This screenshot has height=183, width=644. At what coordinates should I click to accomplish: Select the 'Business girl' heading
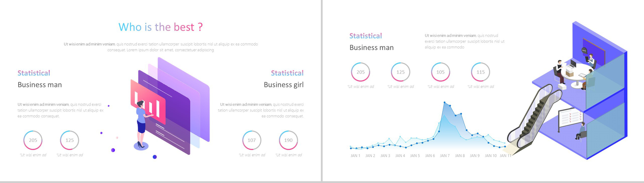tap(283, 85)
